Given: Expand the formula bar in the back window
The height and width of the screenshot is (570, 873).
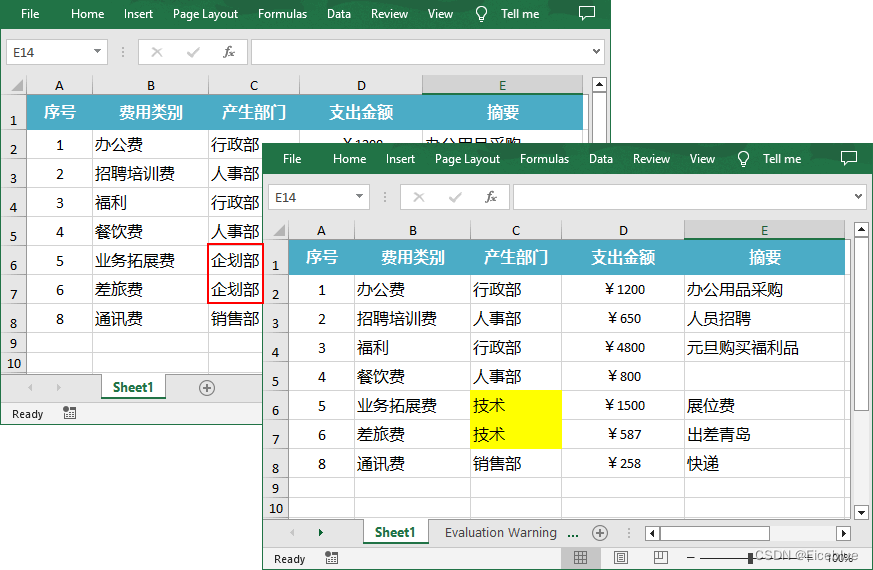Looking at the screenshot, I should [x=596, y=51].
